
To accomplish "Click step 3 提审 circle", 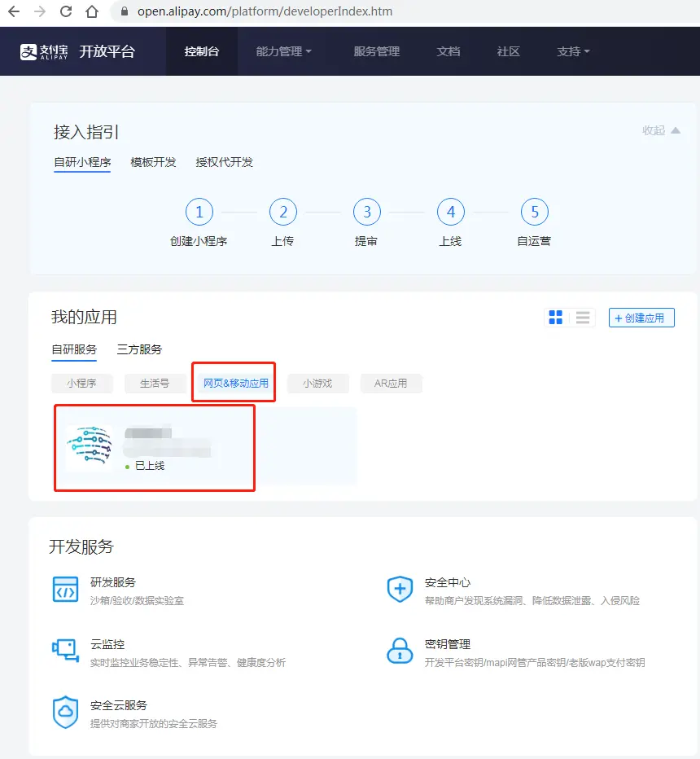I will tap(366, 213).
